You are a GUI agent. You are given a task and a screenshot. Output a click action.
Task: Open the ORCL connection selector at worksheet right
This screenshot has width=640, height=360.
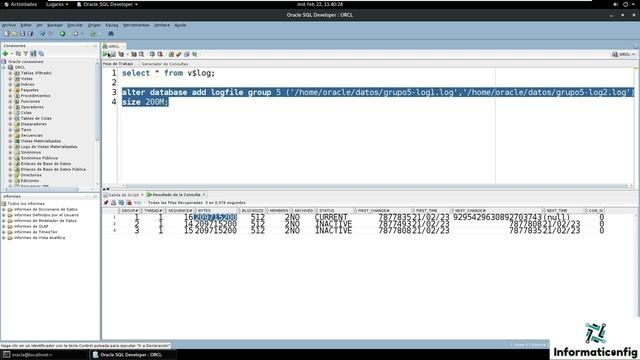coord(624,54)
